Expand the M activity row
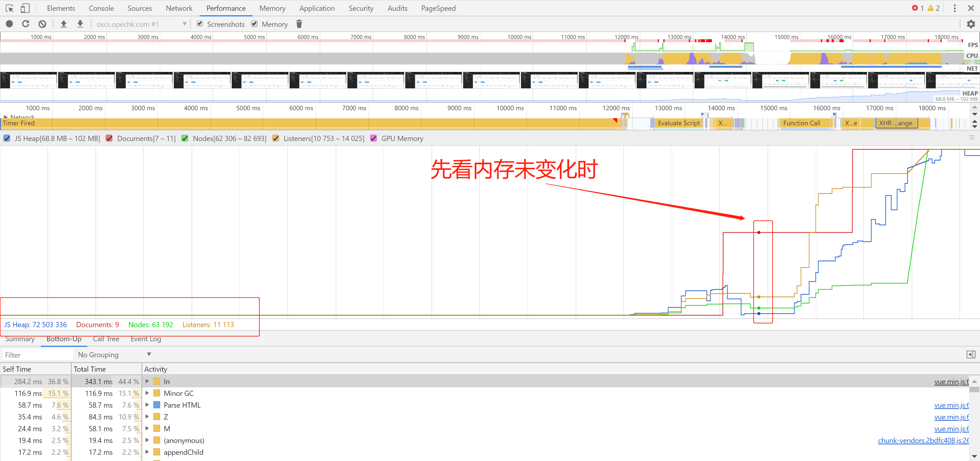980x461 pixels. coord(147,428)
